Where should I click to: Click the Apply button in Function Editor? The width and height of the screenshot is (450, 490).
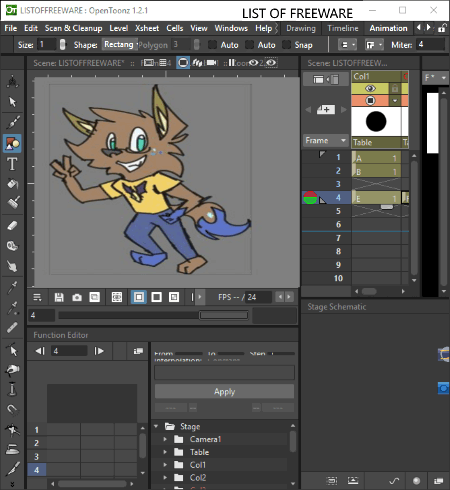(x=224, y=391)
